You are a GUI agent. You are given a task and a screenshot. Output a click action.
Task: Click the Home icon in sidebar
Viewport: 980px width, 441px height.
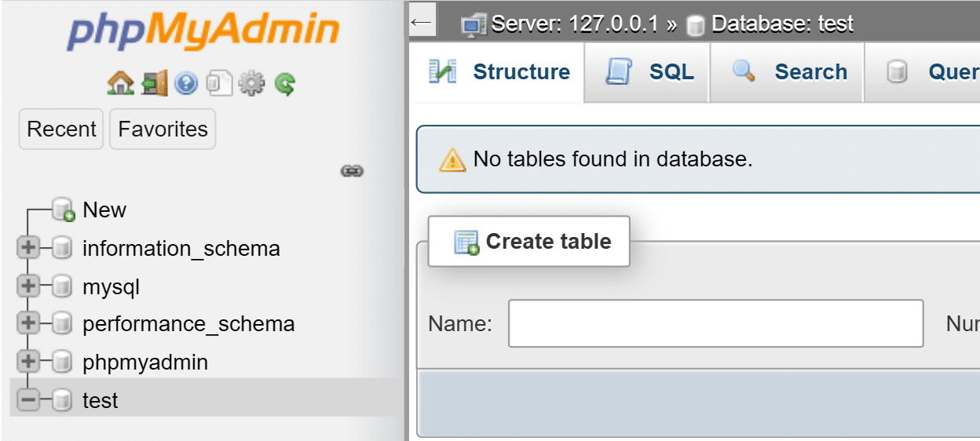pos(119,83)
